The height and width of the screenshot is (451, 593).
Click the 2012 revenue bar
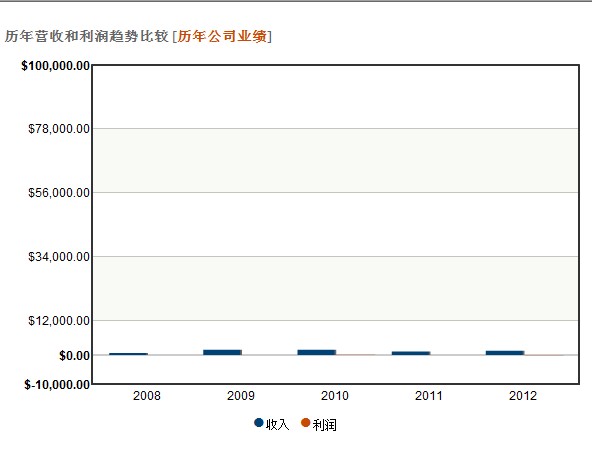pos(505,353)
